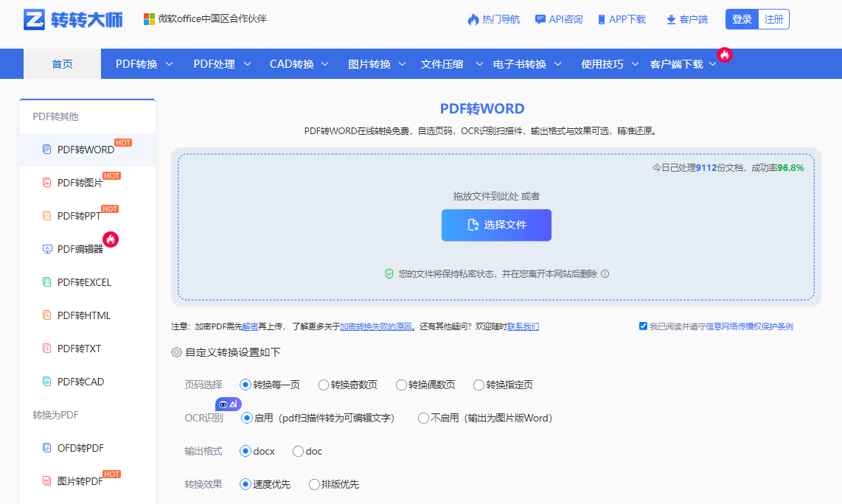
Task: Click the OFD转PDF sidebar icon
Action: pyautogui.click(x=46, y=448)
